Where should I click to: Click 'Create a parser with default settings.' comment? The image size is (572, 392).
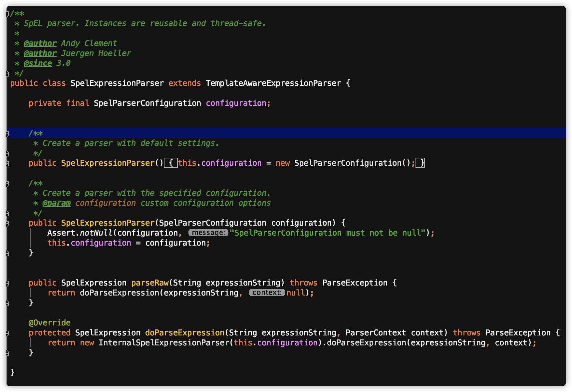point(131,143)
